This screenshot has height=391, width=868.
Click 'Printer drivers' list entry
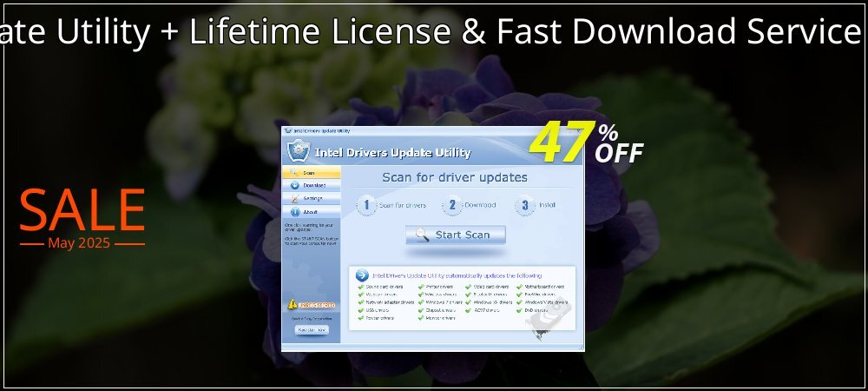pos(439,287)
